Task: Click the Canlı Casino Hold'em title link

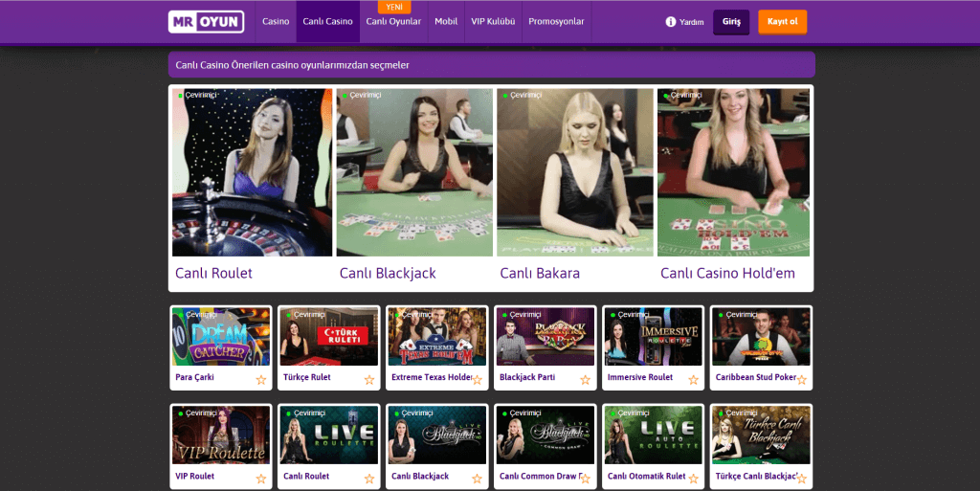Action: point(727,273)
